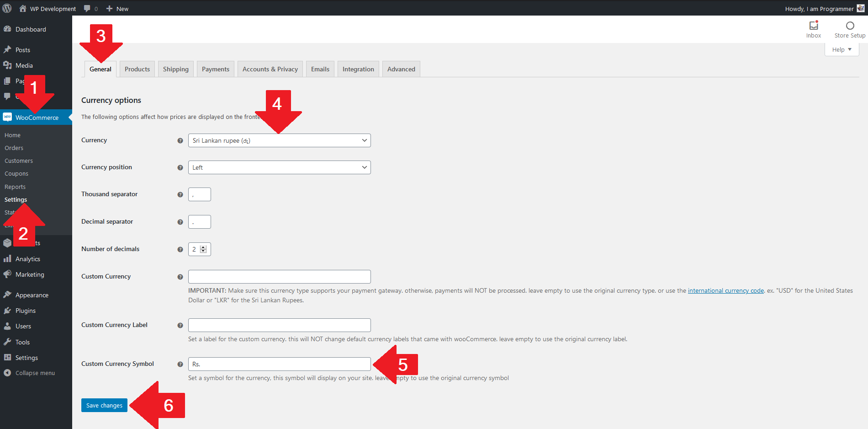The image size is (868, 429).
Task: Click the sidebar Settings sliders icon
Action: tap(7, 357)
